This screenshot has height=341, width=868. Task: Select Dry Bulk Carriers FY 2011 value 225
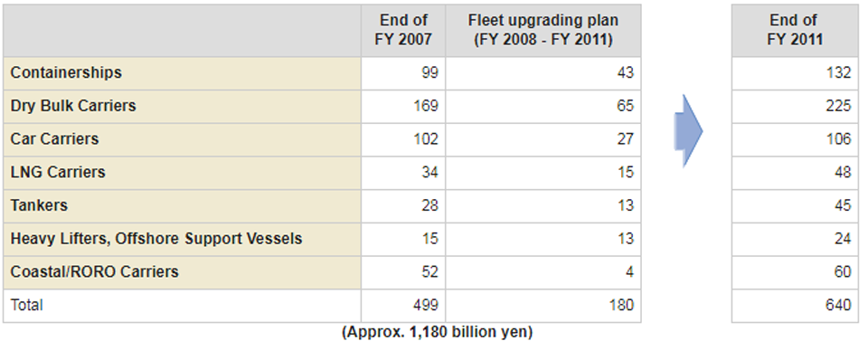[836, 106]
